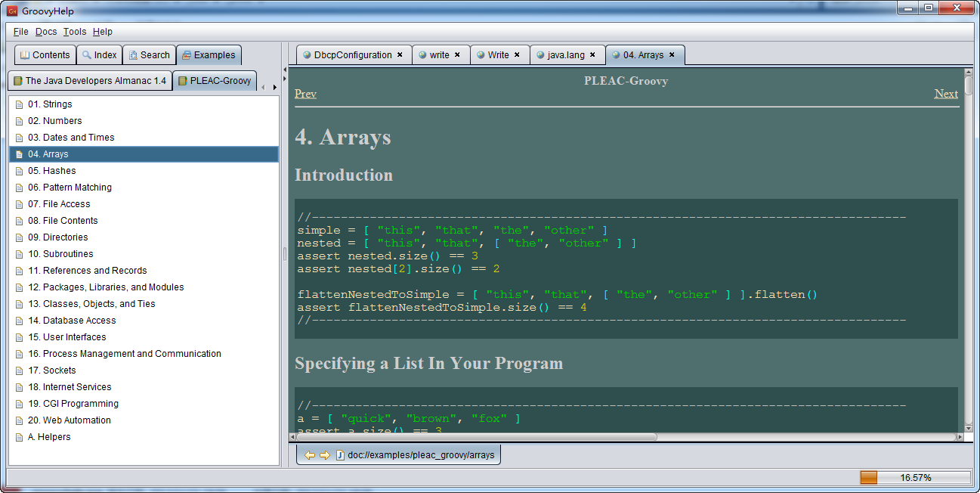The height and width of the screenshot is (493, 980).
Task: Close the DbcpConfiguration tab
Action: click(x=400, y=55)
